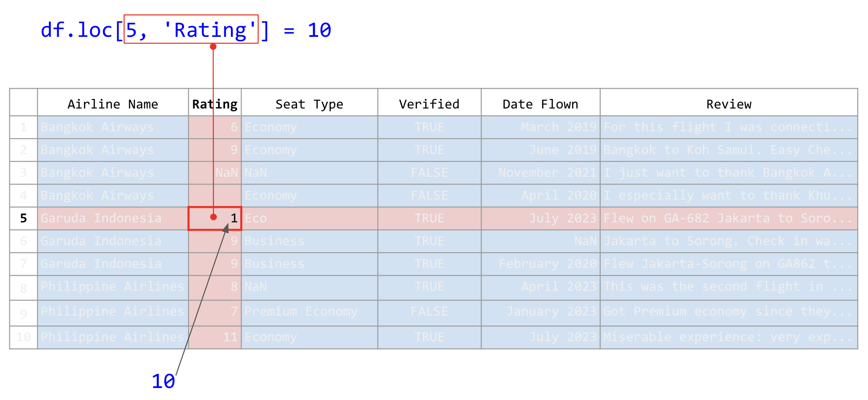Click the 'April 2020' date cell
868x400 pixels.
tap(541, 195)
